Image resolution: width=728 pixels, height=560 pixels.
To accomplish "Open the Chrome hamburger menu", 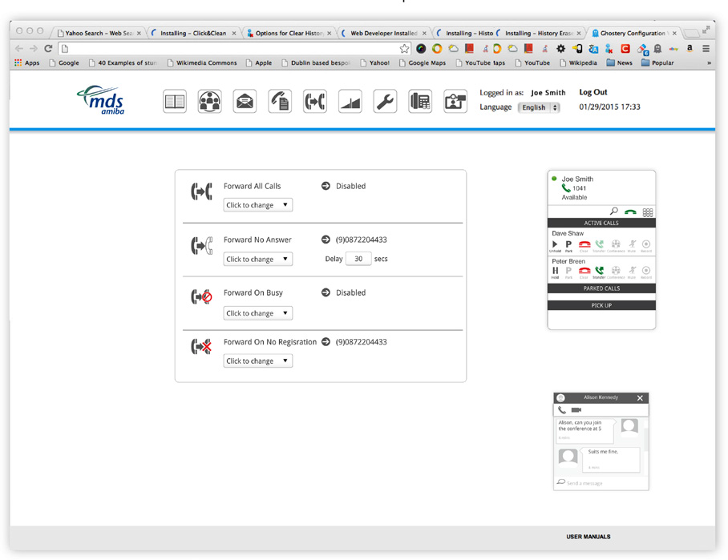I will pyautogui.click(x=706, y=48).
